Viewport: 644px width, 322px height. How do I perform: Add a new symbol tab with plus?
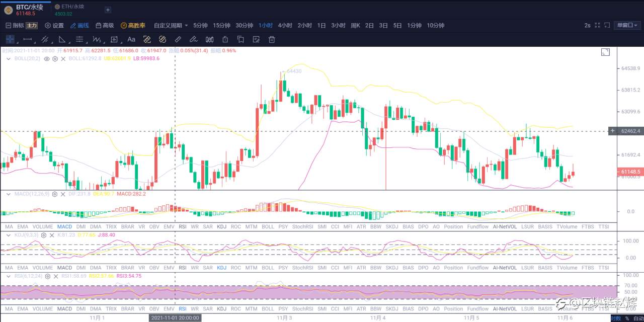tap(108, 10)
